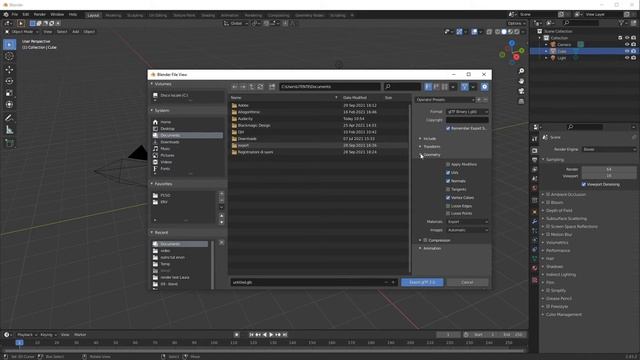Image resolution: width=640 pixels, height=360 pixels.
Task: Select the Cursor tool in the viewport toolbar
Action: coord(9,56)
